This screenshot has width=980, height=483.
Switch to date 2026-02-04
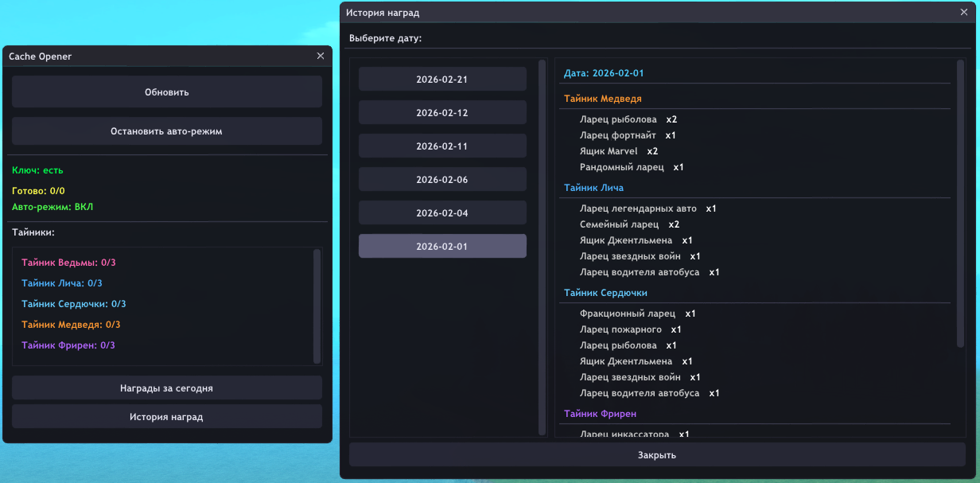442,213
